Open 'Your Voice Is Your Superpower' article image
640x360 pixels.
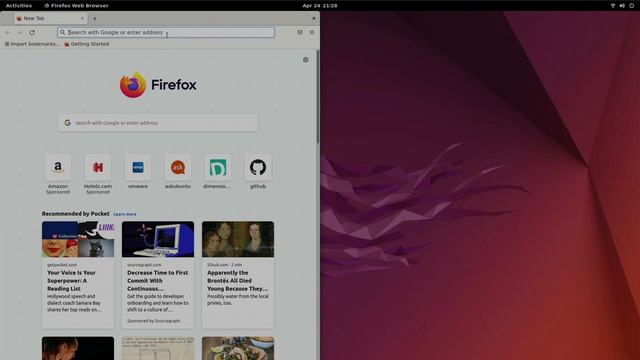78,239
